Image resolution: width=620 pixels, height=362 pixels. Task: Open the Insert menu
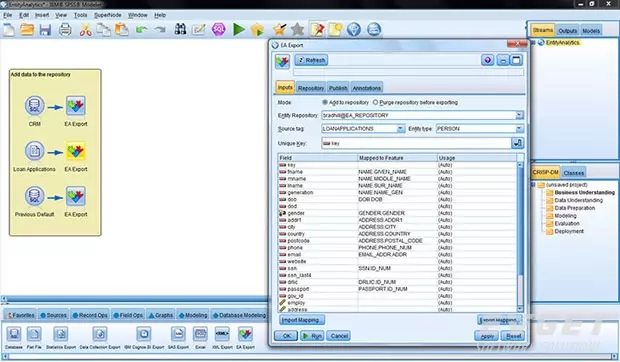pos(42,15)
